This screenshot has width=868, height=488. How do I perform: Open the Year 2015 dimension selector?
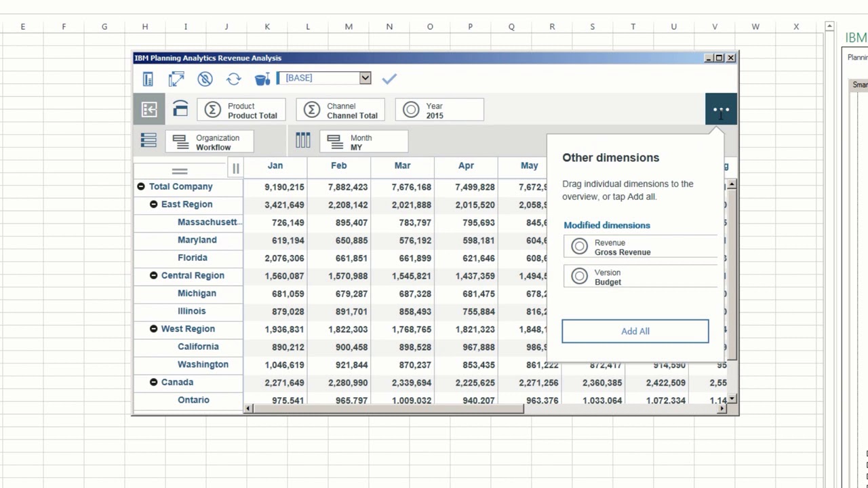(x=439, y=110)
